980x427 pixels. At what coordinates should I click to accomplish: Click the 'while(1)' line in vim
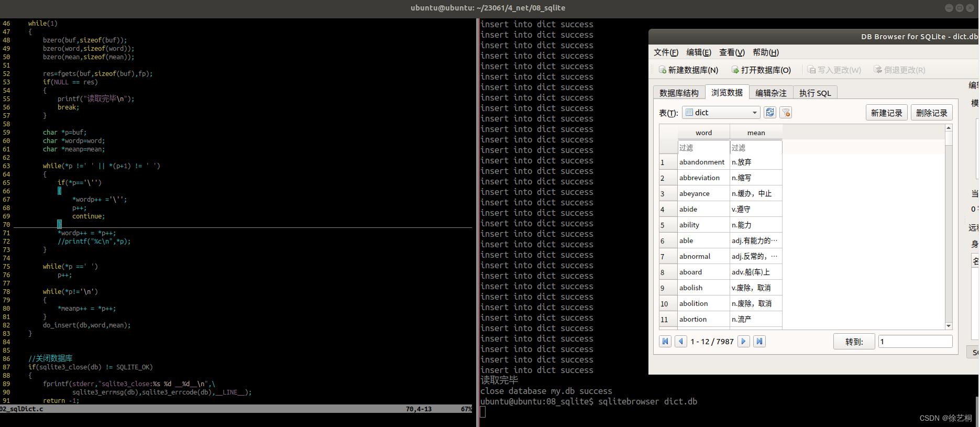tap(43, 24)
